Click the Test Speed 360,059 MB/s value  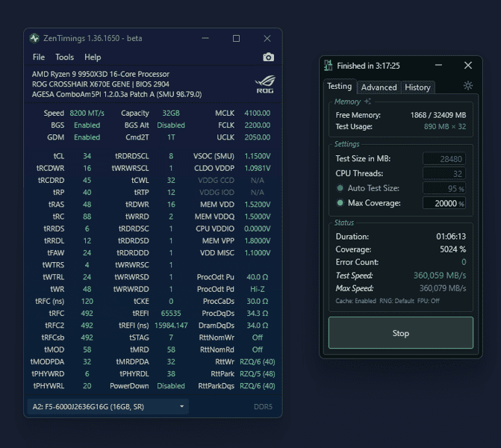[440, 276]
